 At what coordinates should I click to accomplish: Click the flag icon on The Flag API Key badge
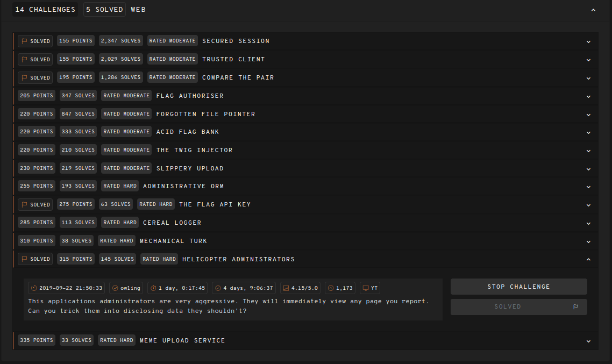click(23, 204)
